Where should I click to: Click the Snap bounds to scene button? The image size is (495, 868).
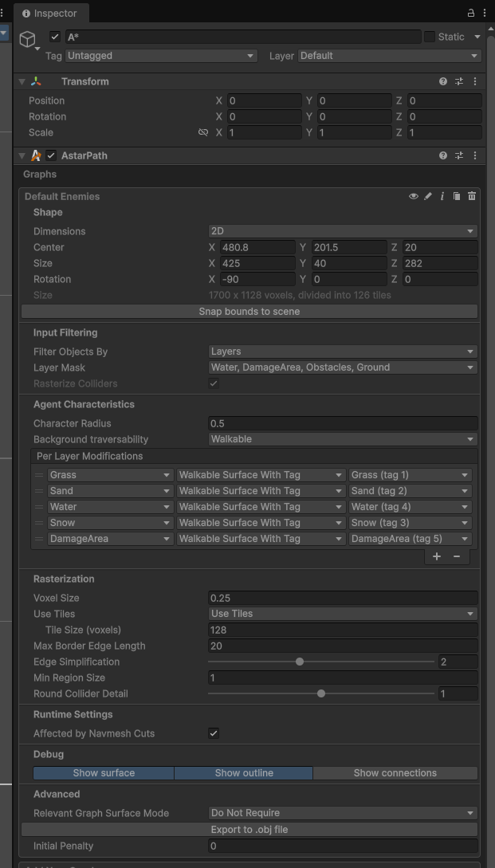(249, 312)
